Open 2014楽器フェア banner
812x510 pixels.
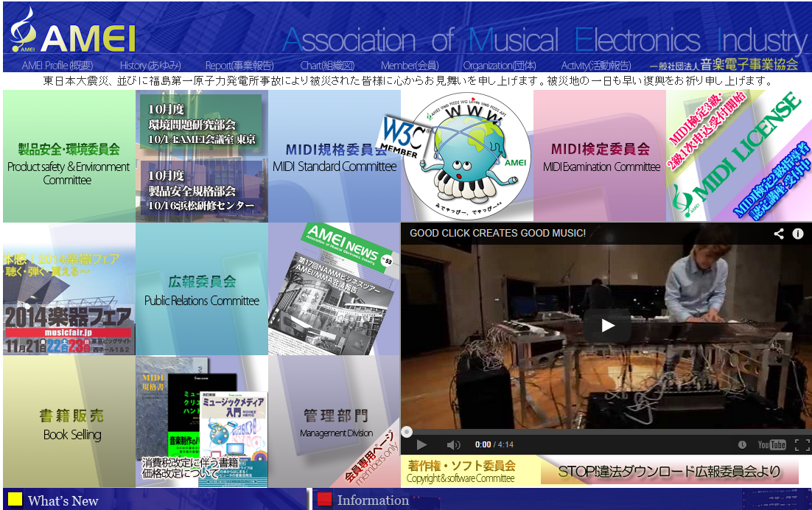coord(69,289)
